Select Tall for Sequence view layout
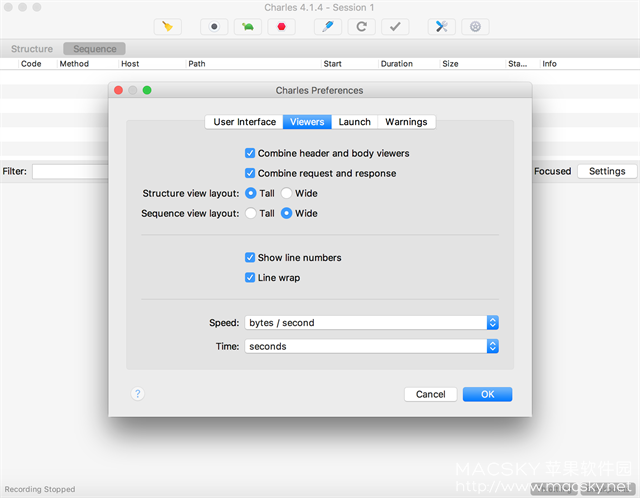This screenshot has height=498, width=640. tap(251, 213)
